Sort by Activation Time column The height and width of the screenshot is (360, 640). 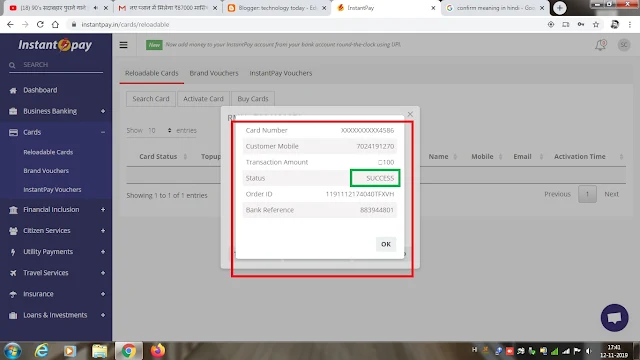[588, 157]
